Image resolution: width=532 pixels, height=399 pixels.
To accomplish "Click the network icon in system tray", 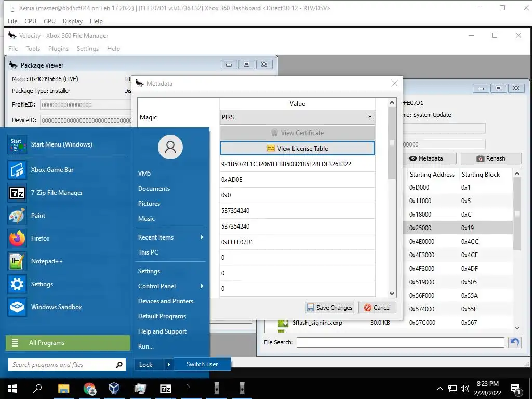I will (453, 389).
